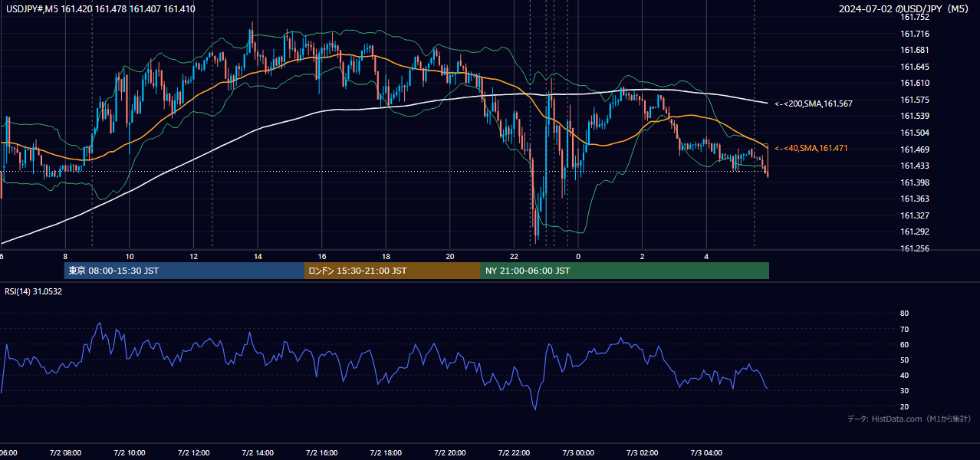The image size is (980, 460).
Task: Click the '7/3 02:00' date axis label
Action: (643, 453)
